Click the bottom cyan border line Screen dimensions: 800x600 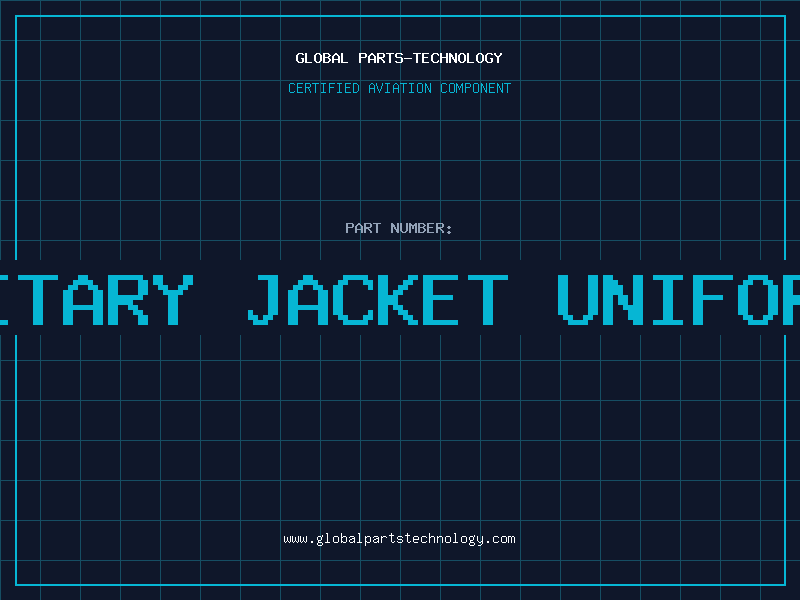pos(401,585)
